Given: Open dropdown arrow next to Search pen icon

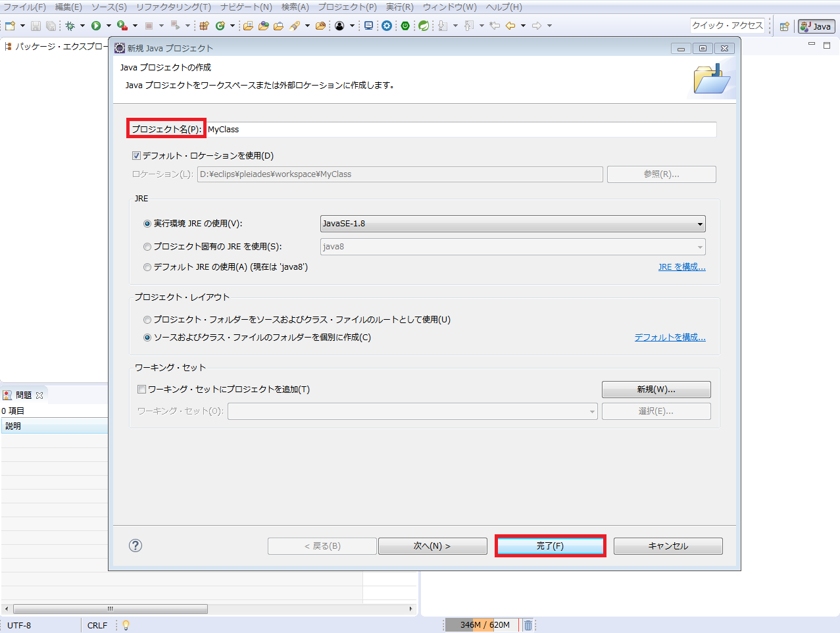Looking at the screenshot, I should (x=307, y=26).
